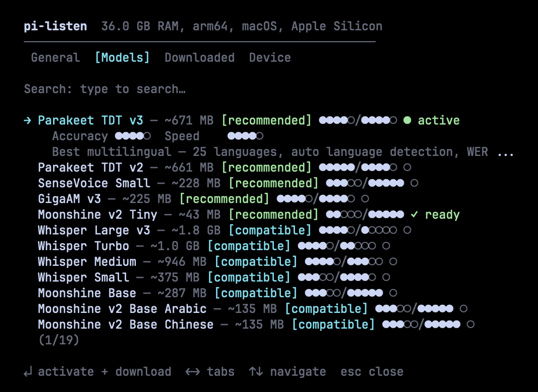Click the arrow marker beside Parakeet TDT v3
Screen dimensions: 538x392
[x=28, y=121]
